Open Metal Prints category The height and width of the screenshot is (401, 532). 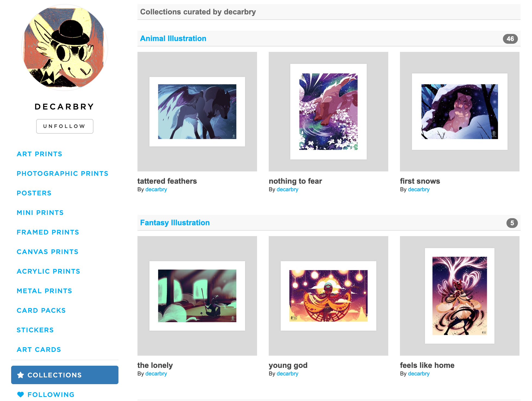tap(44, 291)
